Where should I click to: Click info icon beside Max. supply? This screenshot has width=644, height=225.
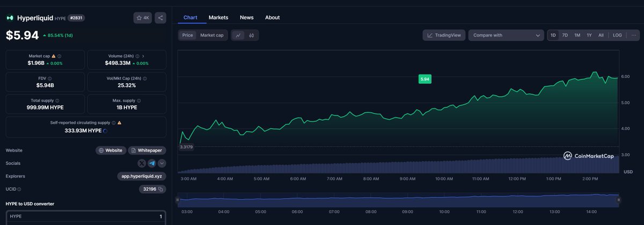[140, 100]
